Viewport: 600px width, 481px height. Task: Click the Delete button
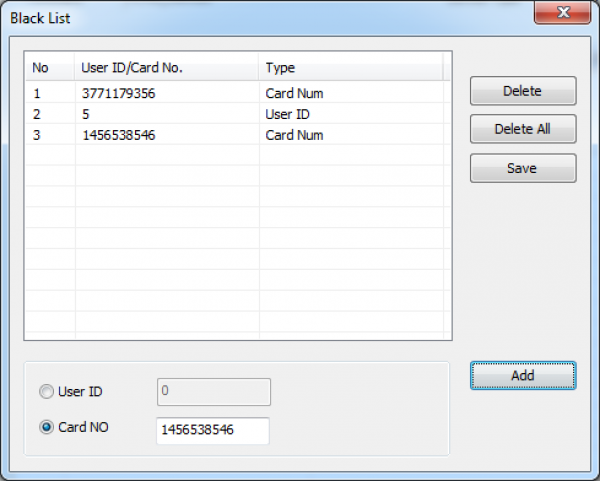point(522,91)
